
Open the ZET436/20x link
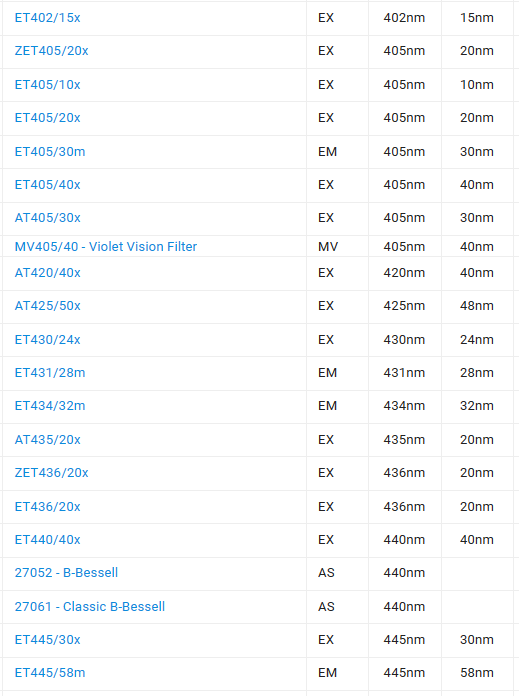click(52, 473)
